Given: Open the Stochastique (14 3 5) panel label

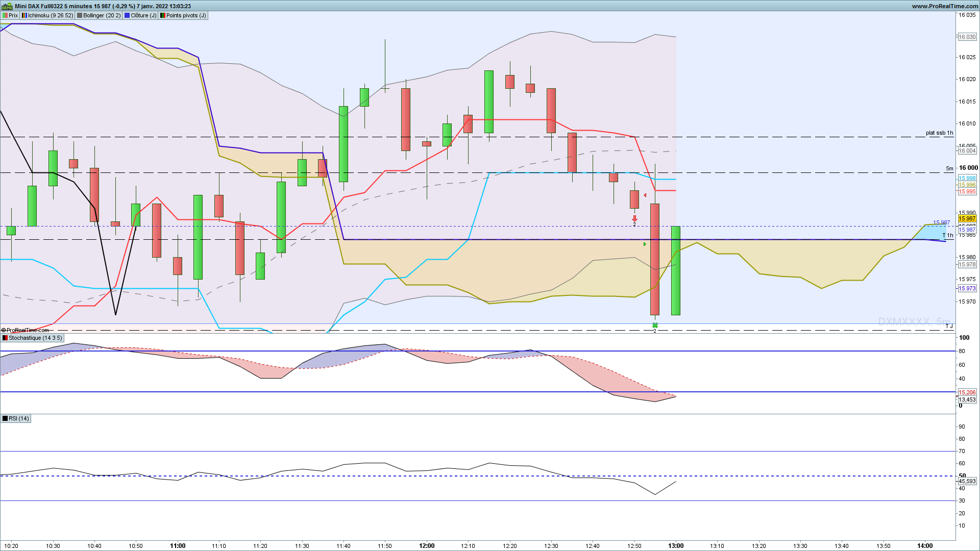Looking at the screenshot, I should [x=32, y=338].
